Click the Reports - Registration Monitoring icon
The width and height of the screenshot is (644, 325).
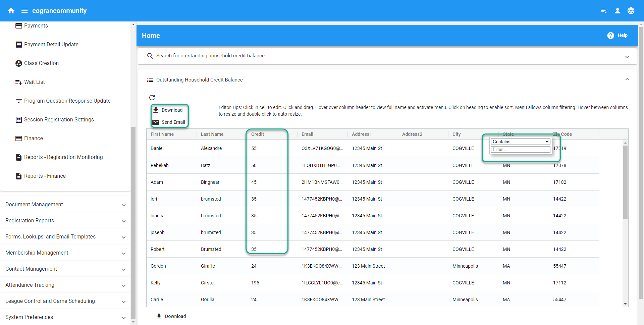(19, 157)
